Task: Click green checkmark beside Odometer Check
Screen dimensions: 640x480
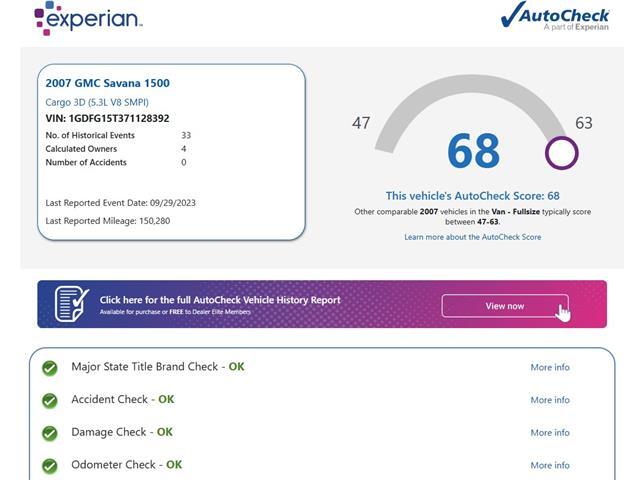Action: point(50,466)
